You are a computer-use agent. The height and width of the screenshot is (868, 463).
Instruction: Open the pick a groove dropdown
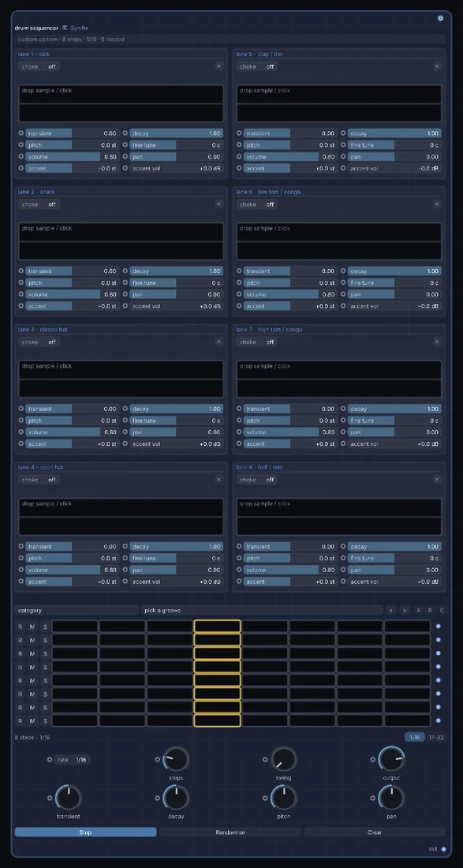click(x=262, y=611)
